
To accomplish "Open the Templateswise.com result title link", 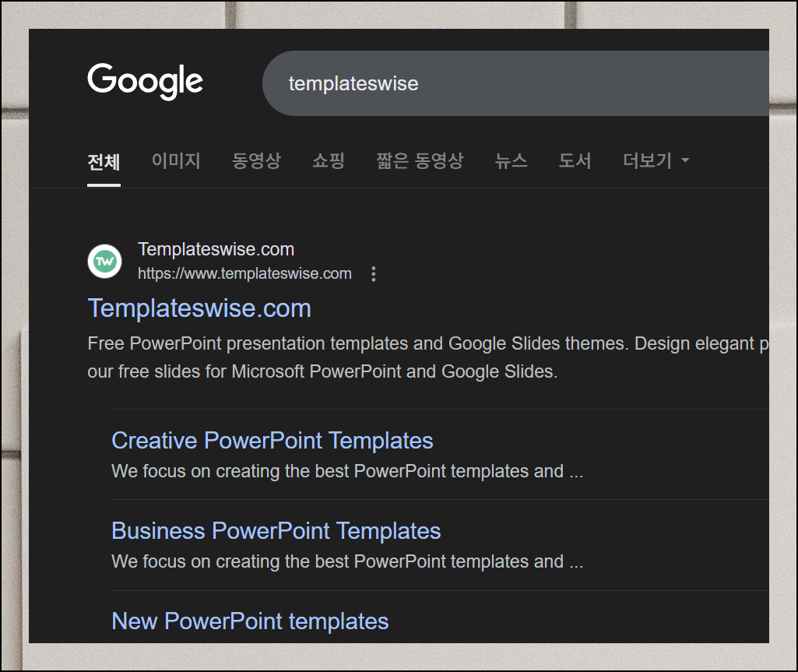I will (199, 308).
